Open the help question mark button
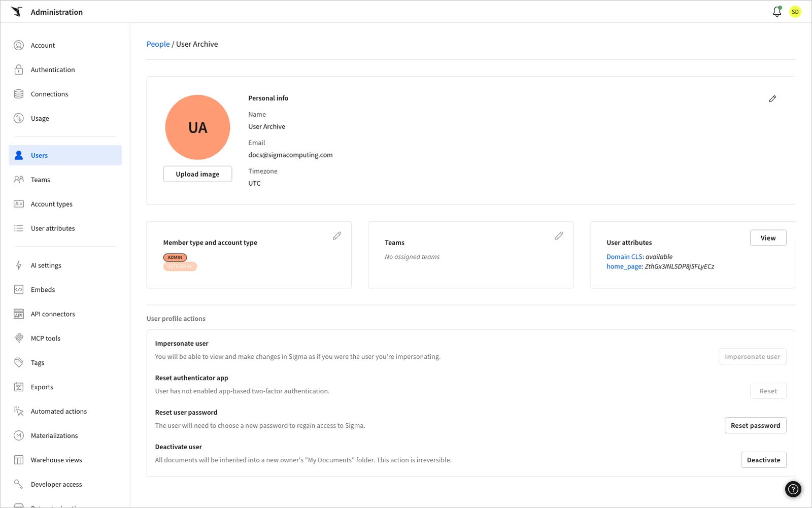The image size is (812, 508). click(793, 489)
